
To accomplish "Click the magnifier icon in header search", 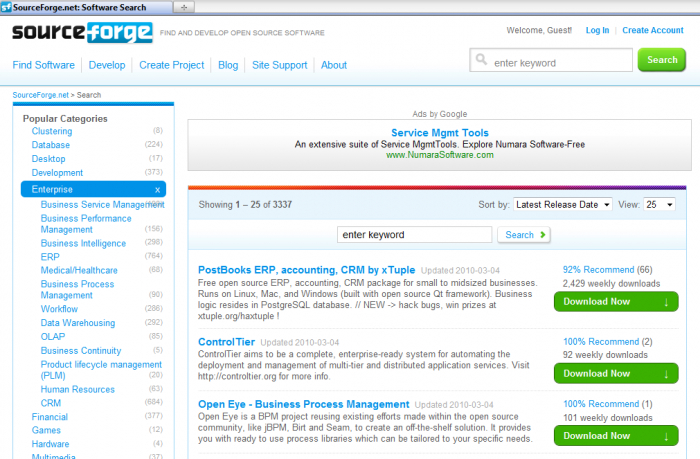I will point(481,59).
